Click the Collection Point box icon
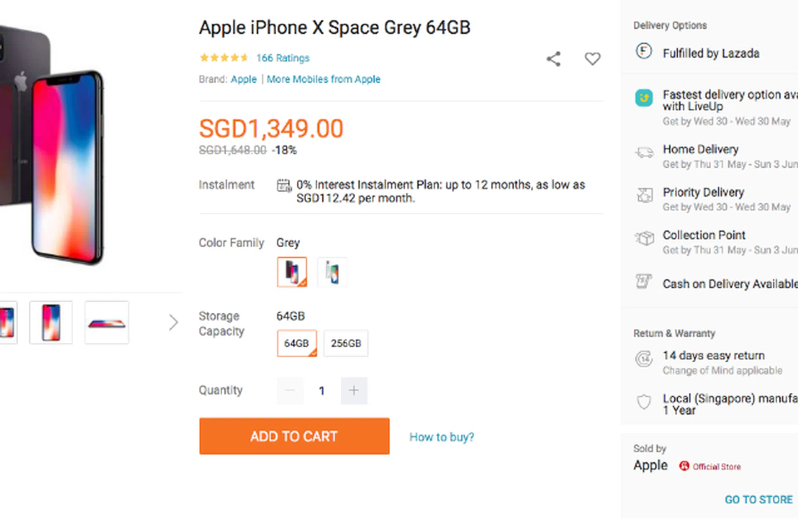 (644, 238)
